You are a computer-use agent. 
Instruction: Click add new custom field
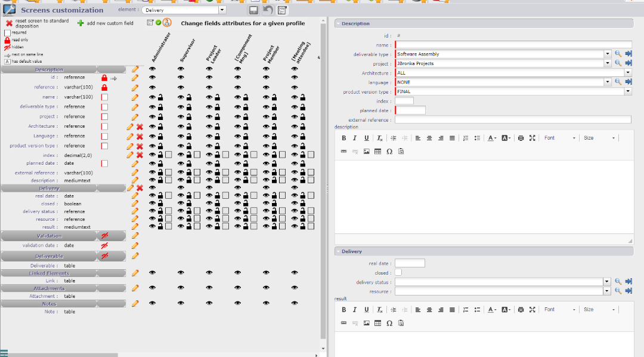105,23
